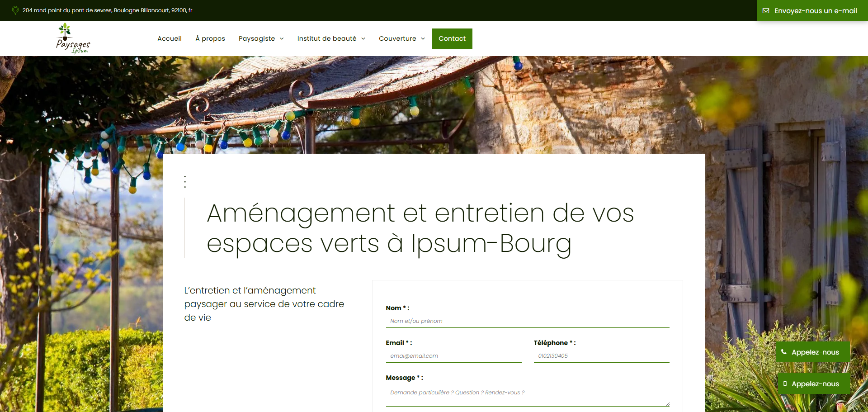Click the three vertical dots above heading

[185, 182]
